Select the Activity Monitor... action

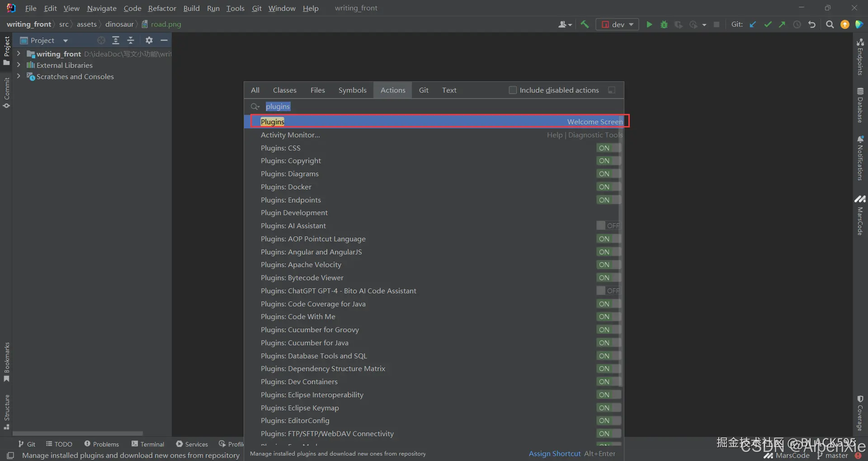(434, 135)
